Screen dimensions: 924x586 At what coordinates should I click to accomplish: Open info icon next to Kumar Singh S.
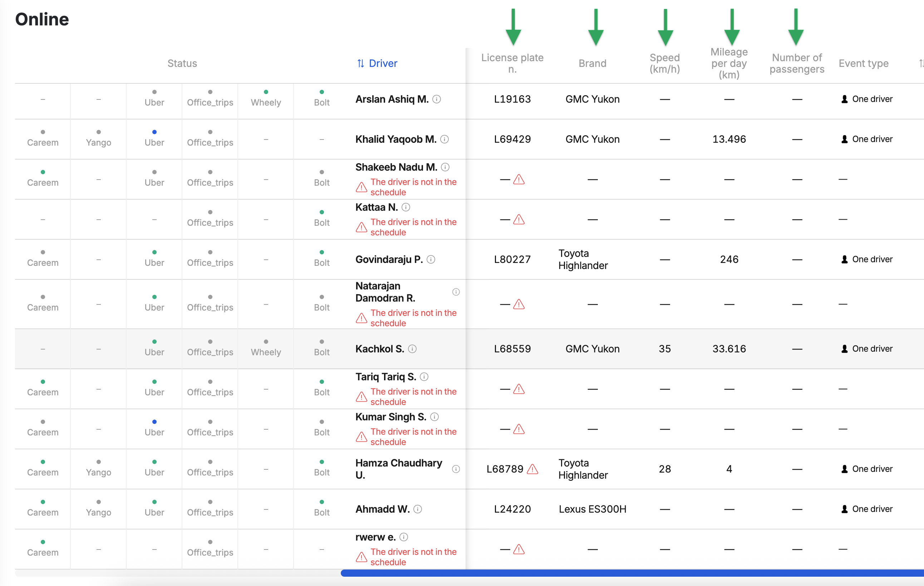(434, 417)
